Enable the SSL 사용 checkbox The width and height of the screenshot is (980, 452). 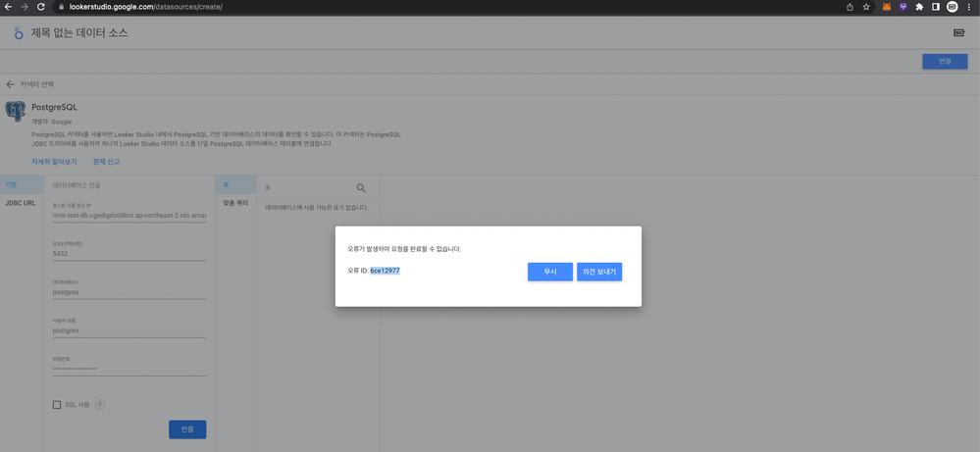coord(57,405)
